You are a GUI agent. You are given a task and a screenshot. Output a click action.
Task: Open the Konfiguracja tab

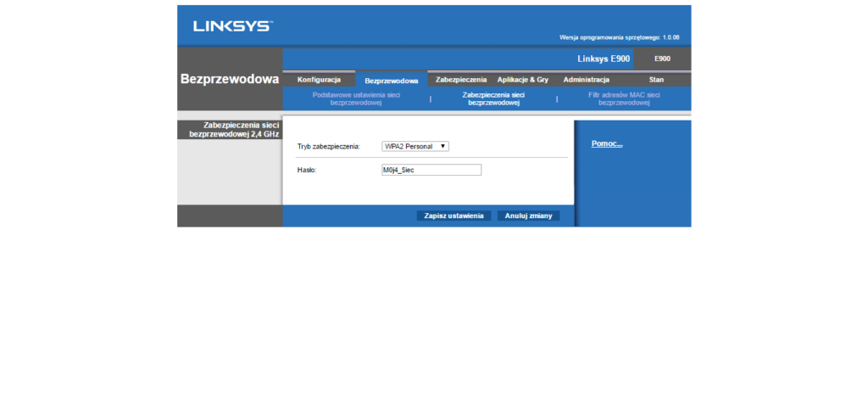tap(319, 80)
